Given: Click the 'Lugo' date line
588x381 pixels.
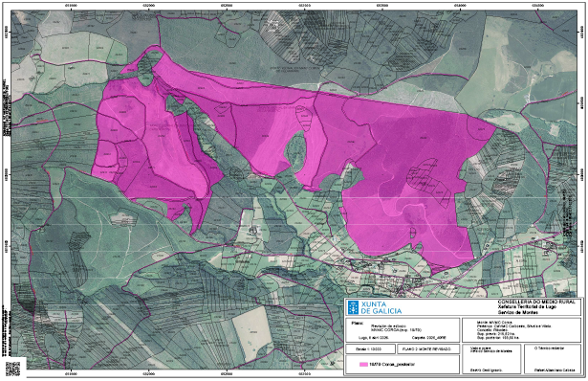Looking at the screenshot, I should pos(374,338).
